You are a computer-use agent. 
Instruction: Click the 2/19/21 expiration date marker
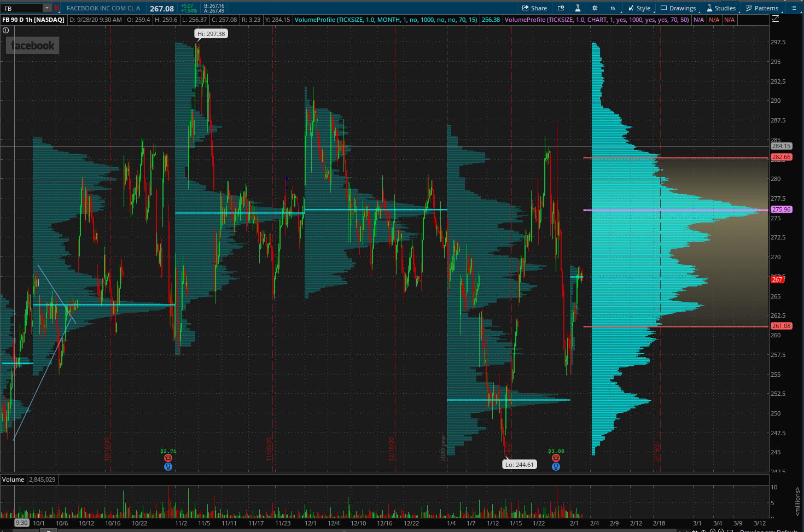(657, 451)
